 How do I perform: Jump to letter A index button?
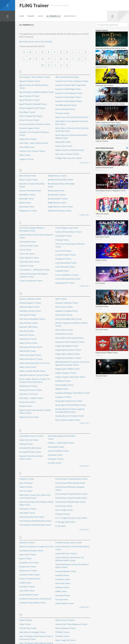[x=24, y=52]
